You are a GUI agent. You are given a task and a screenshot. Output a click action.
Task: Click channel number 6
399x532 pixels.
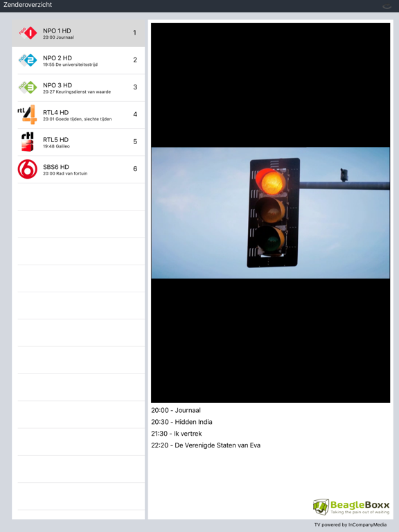pos(135,168)
